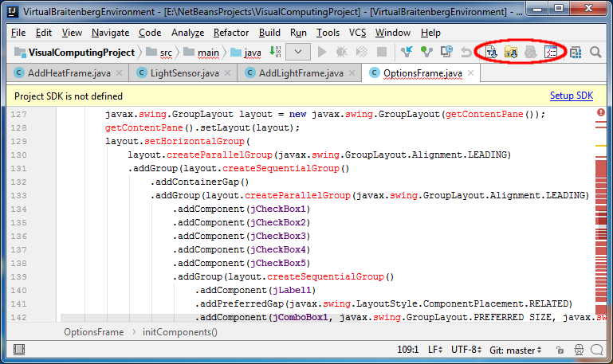The height and width of the screenshot is (364, 613).
Task: Click the Debug bug icon
Action: (x=342, y=52)
